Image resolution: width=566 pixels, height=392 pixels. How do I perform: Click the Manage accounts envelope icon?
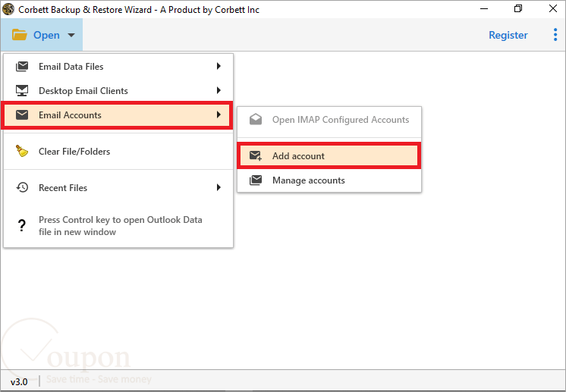tap(256, 180)
